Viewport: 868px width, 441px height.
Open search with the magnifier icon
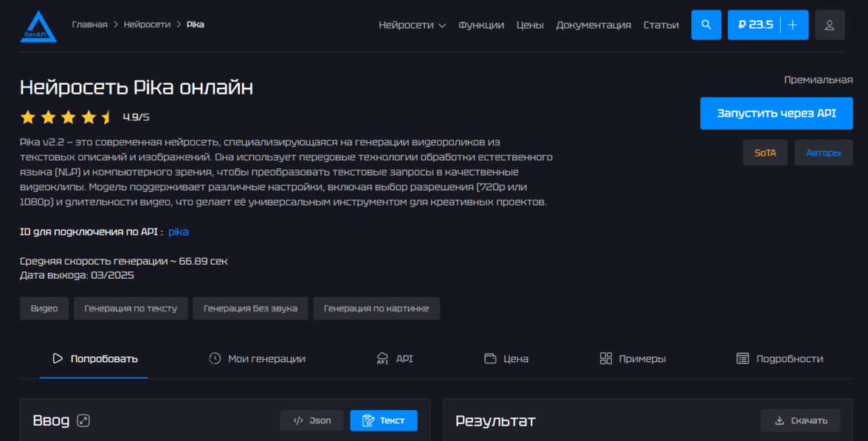(706, 25)
